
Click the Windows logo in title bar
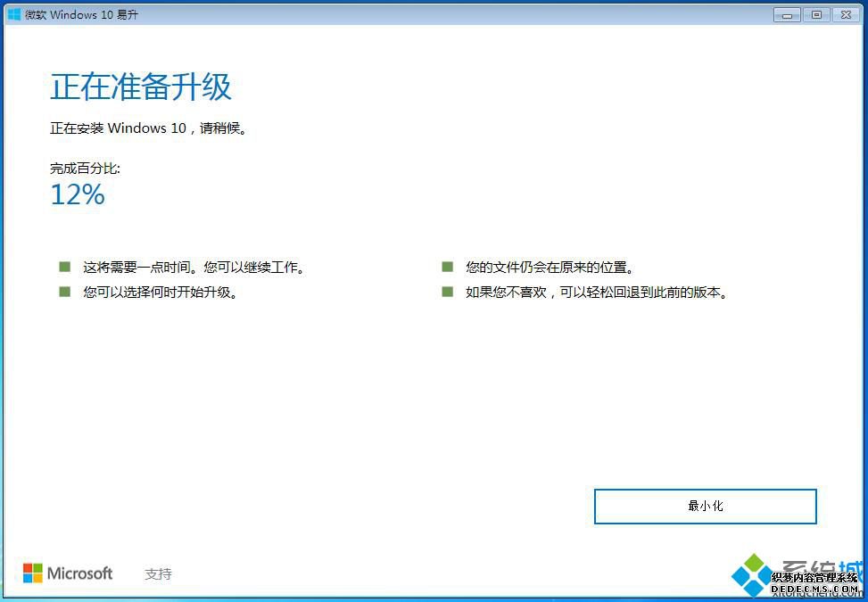[x=14, y=14]
